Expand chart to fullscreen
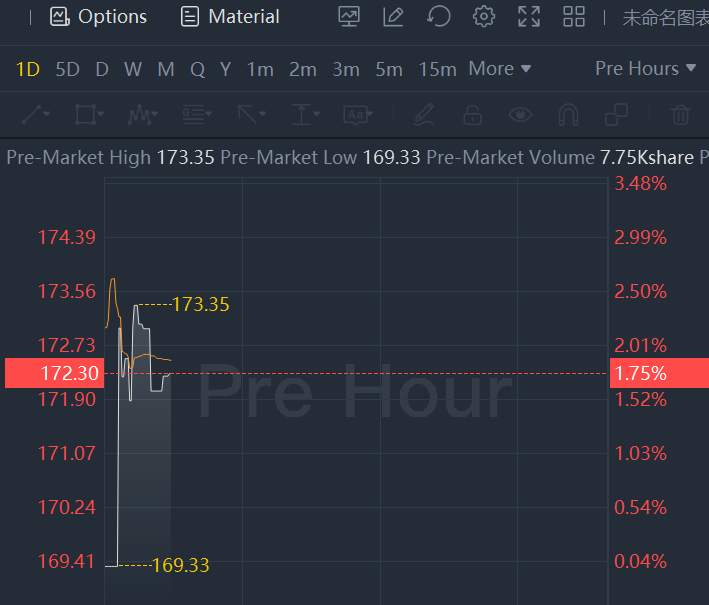The height and width of the screenshot is (605, 709). coord(529,17)
